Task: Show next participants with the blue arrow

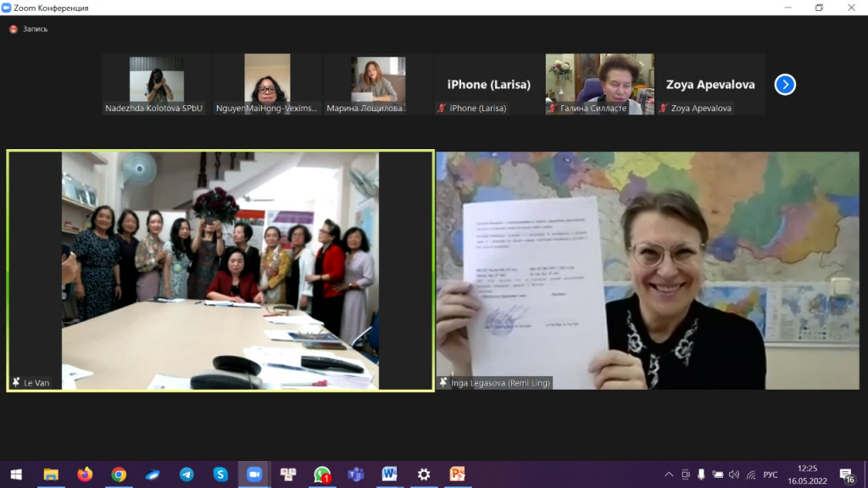Action: [x=785, y=85]
